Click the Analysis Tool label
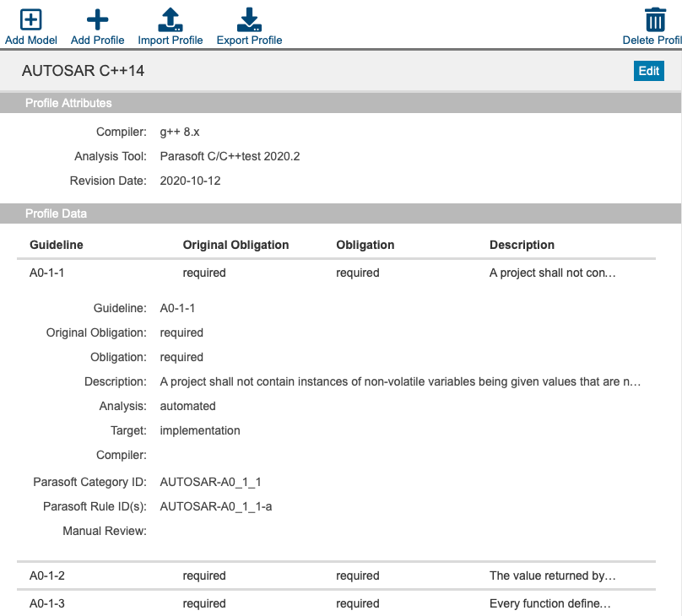682x616 pixels. 110,156
